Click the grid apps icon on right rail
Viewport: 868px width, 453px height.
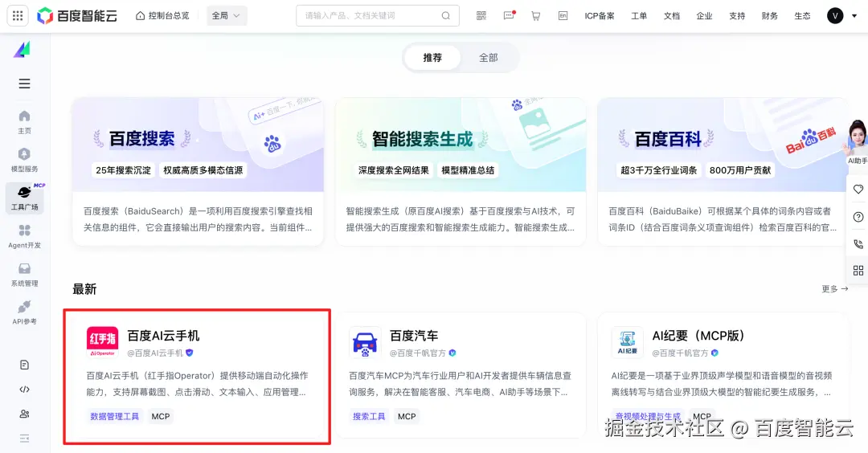point(858,271)
